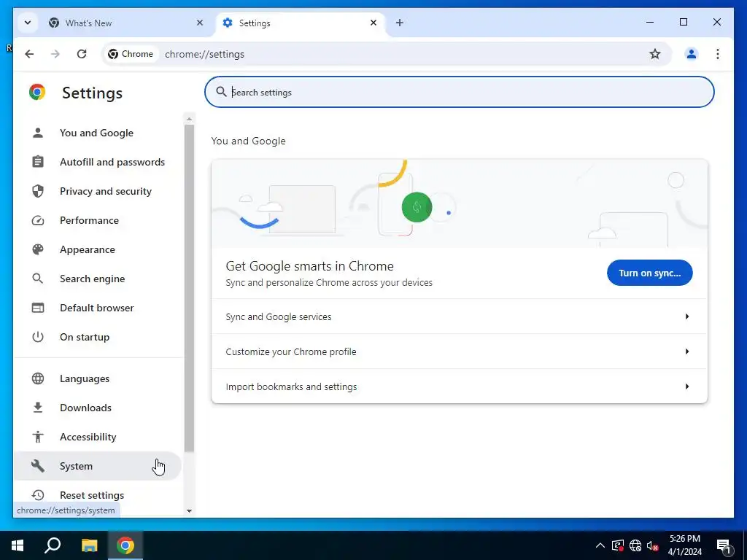
Task: Click the Downloads arrow icon
Action: 38,408
